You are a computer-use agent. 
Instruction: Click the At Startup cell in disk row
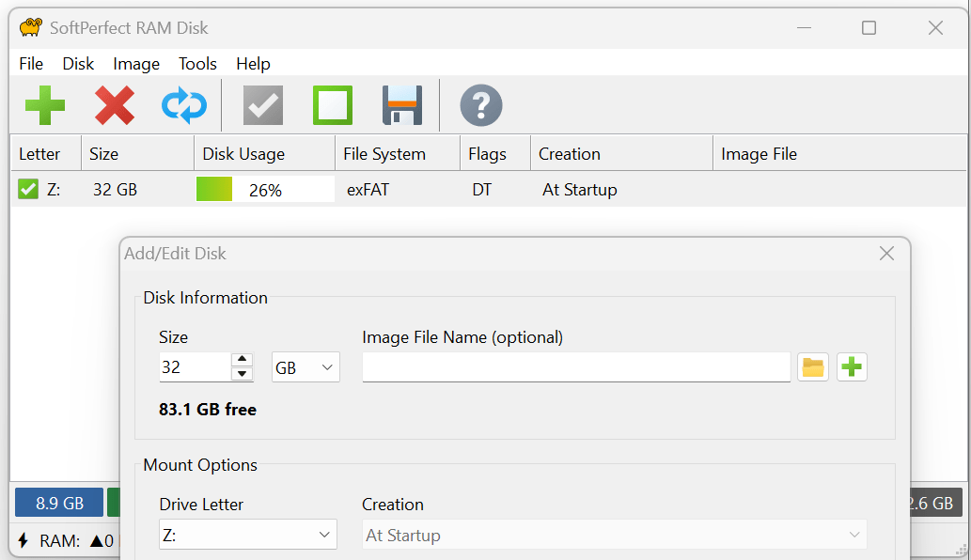[x=580, y=190]
